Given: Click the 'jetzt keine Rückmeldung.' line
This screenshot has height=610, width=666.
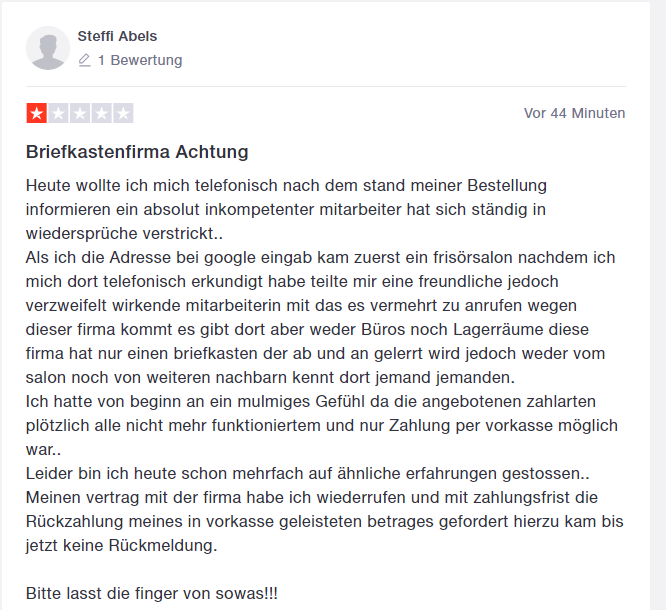Looking at the screenshot, I should [x=121, y=545].
